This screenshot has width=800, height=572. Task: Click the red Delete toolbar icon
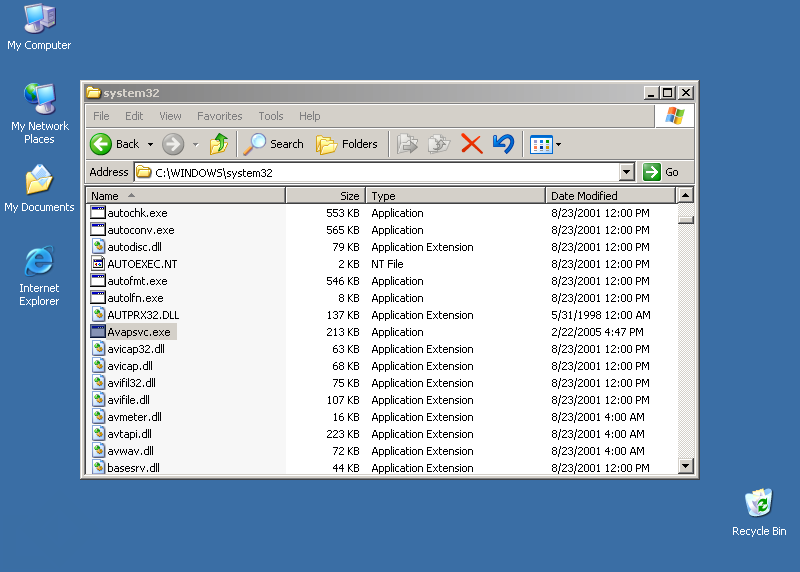point(472,144)
